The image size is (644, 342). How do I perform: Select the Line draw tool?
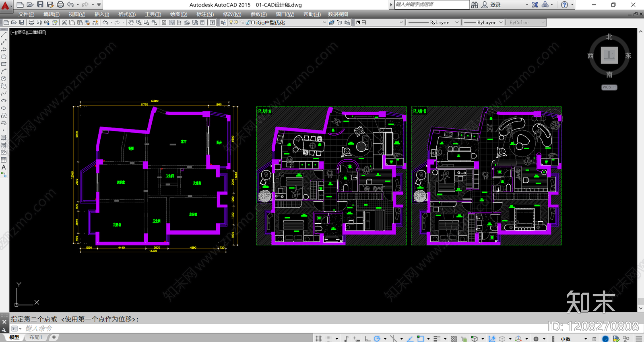pos(4,35)
